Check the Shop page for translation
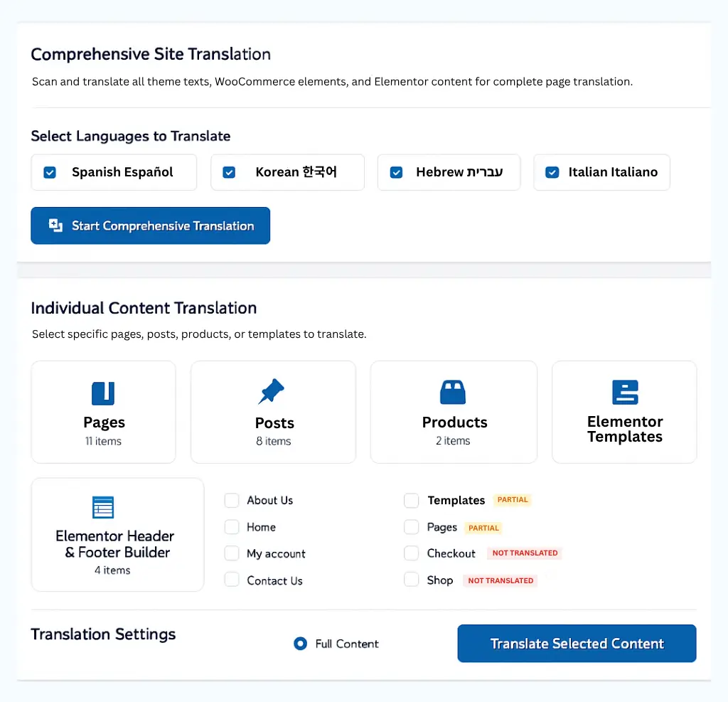 [x=411, y=580]
